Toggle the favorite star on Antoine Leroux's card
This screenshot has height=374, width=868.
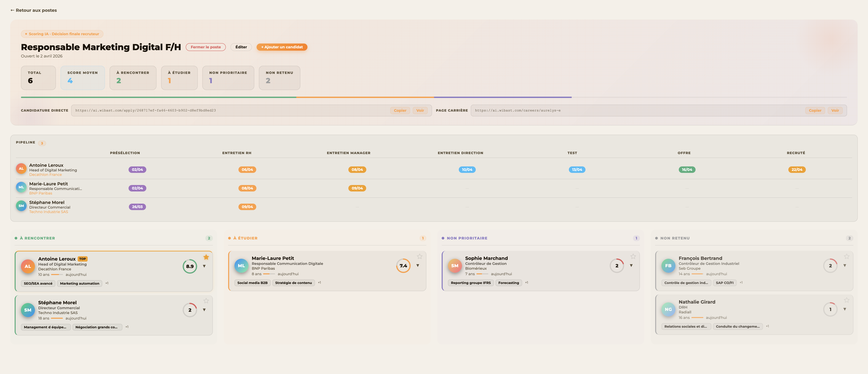click(206, 257)
